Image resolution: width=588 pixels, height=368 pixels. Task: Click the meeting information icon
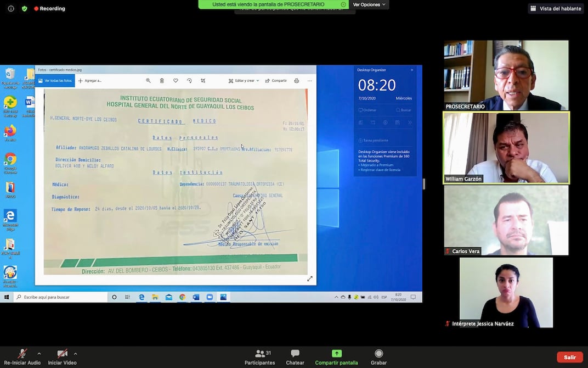point(11,9)
